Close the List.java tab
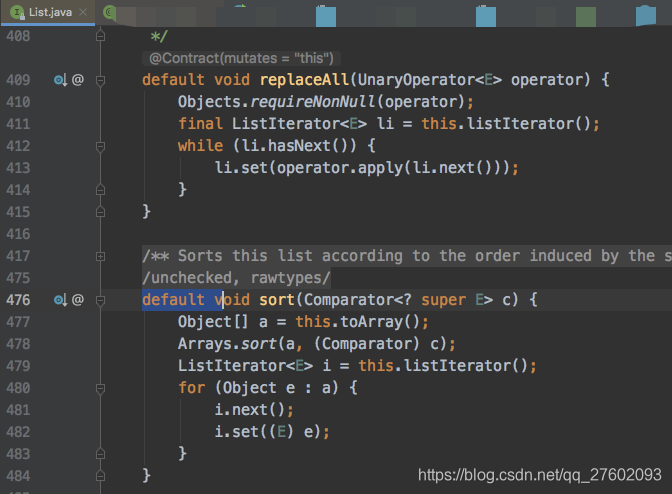 click(x=84, y=12)
